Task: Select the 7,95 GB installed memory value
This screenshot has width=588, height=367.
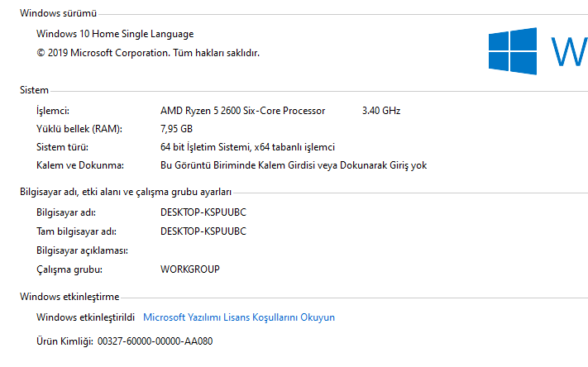Action: pos(176,129)
